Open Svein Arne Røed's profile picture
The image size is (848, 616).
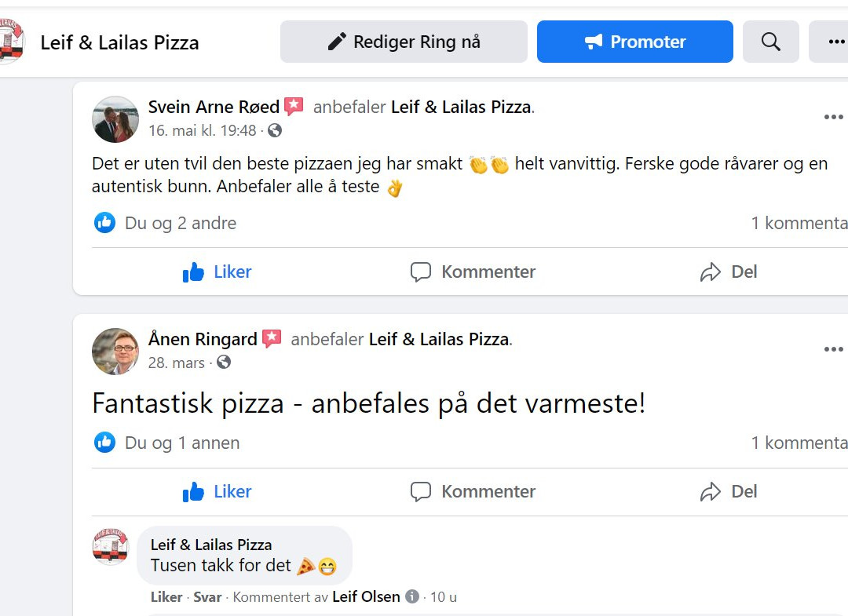tap(115, 118)
